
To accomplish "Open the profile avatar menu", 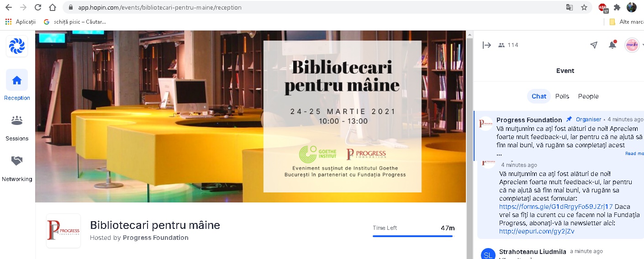I will coord(632,45).
